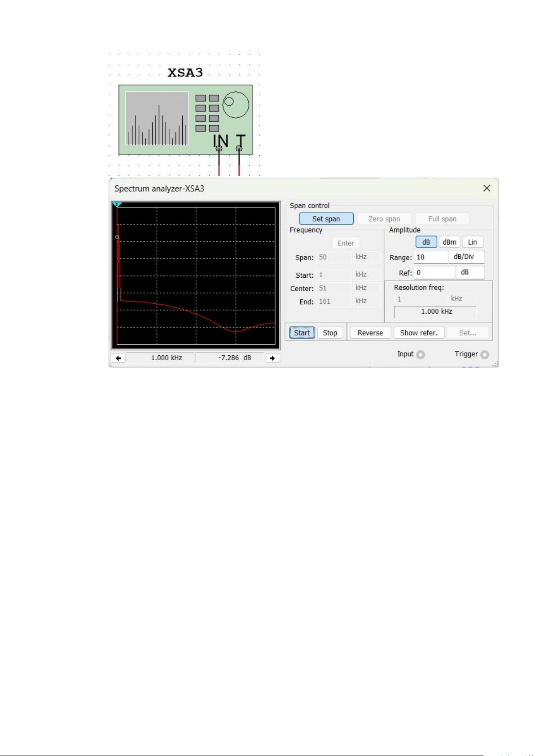
Task: Click the window resize grip corner
Action: coord(495,364)
